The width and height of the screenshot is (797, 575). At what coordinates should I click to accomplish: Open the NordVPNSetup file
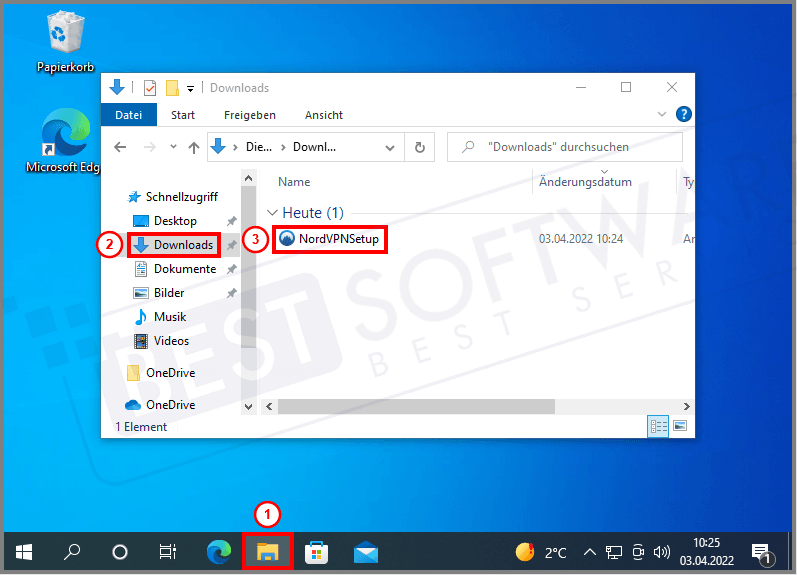click(x=331, y=239)
